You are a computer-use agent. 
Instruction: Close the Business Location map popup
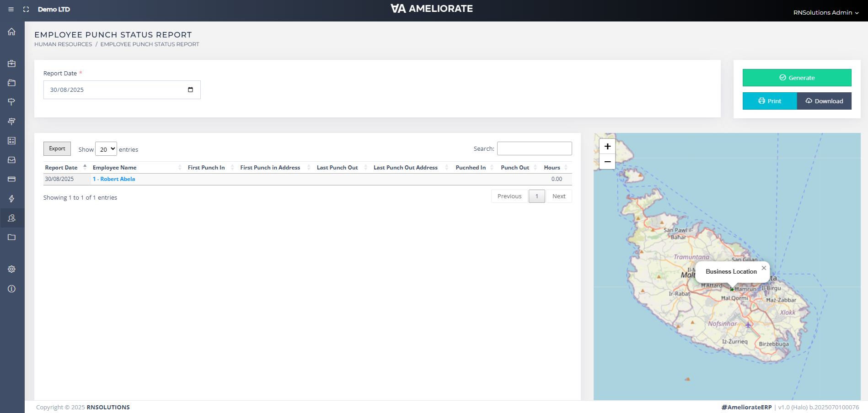764,268
